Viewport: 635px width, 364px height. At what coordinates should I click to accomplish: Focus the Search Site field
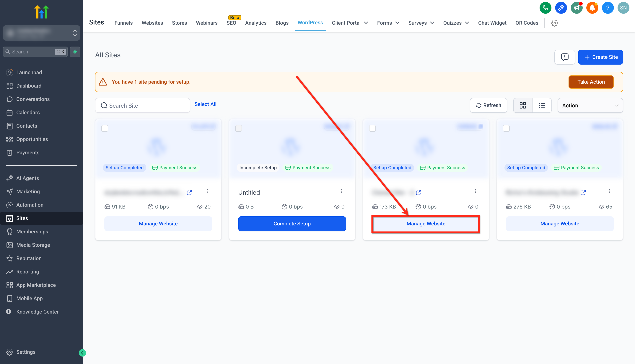(x=142, y=106)
